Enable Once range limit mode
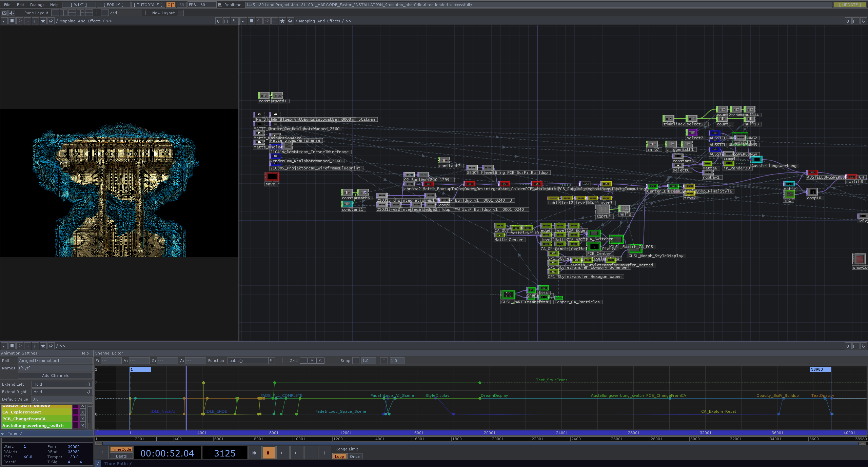This screenshot has width=868, height=467. click(355, 456)
